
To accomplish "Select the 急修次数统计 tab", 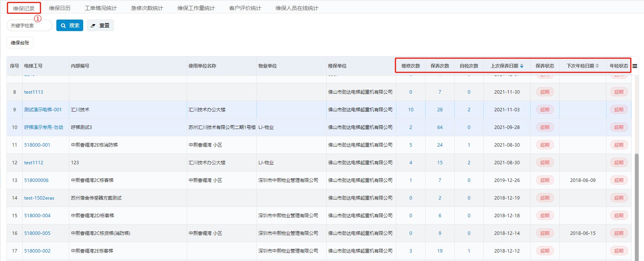I will click(x=147, y=8).
